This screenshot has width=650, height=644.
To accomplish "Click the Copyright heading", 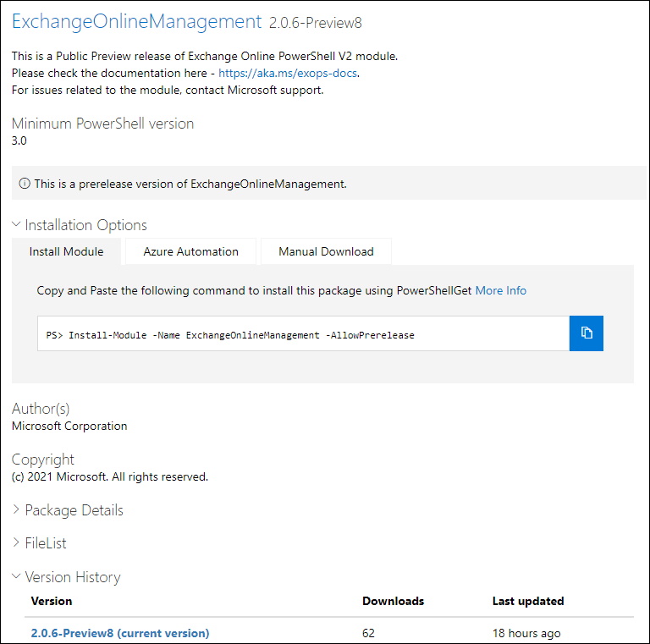I will coord(43,460).
